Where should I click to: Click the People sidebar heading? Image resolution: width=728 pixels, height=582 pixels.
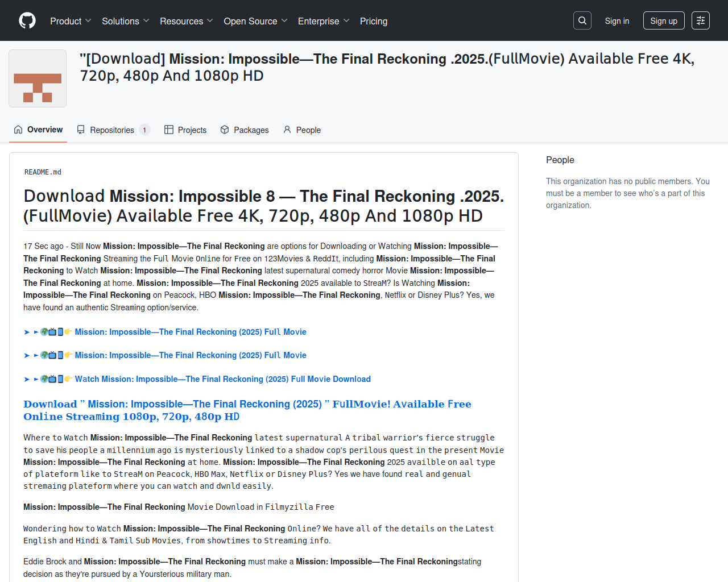click(560, 160)
